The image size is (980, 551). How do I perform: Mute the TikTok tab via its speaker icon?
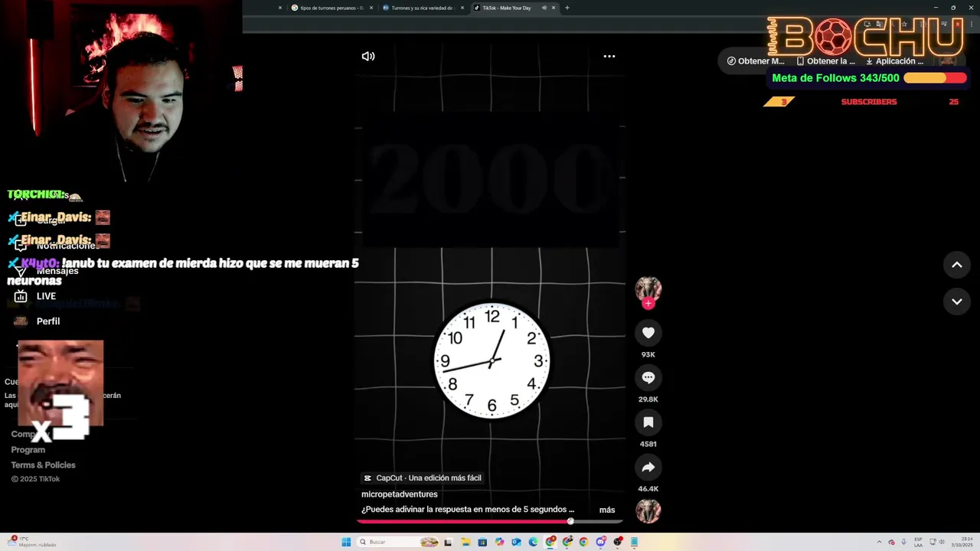[x=544, y=8]
